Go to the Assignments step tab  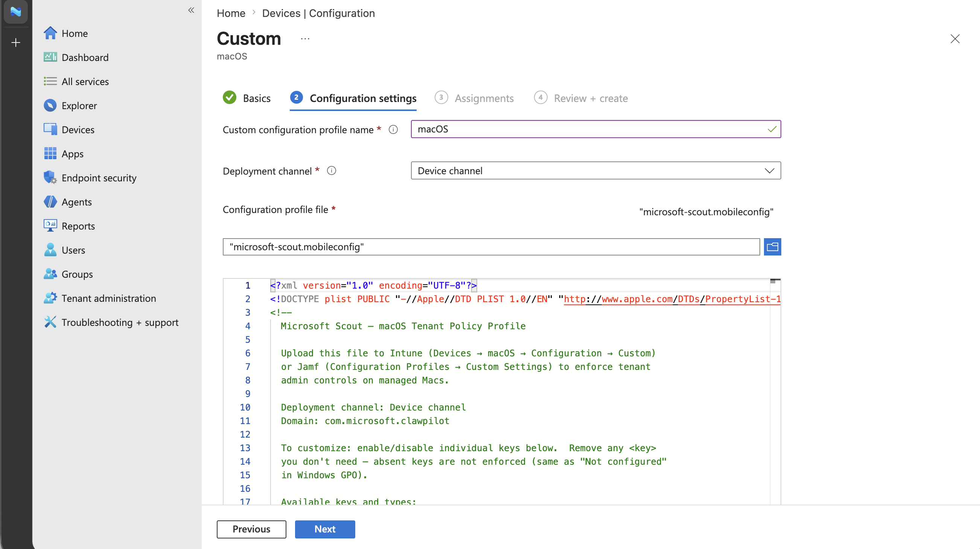click(x=474, y=98)
